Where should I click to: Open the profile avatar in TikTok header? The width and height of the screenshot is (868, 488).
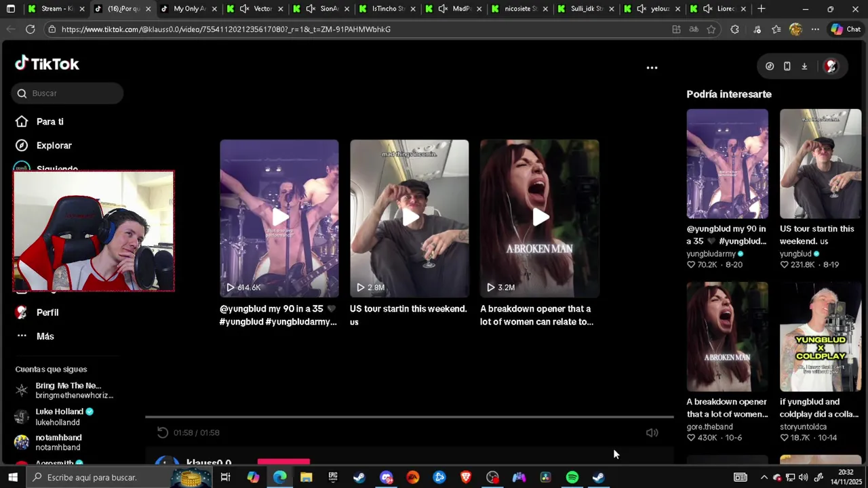[831, 66]
